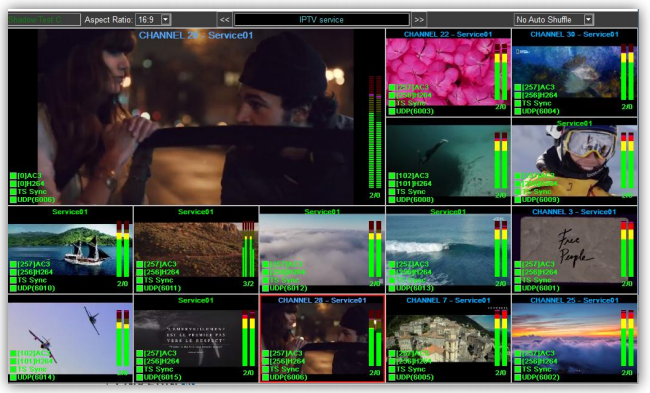Click the UDP(6012) label text
Screen dimensions: 650x393
[289, 288]
